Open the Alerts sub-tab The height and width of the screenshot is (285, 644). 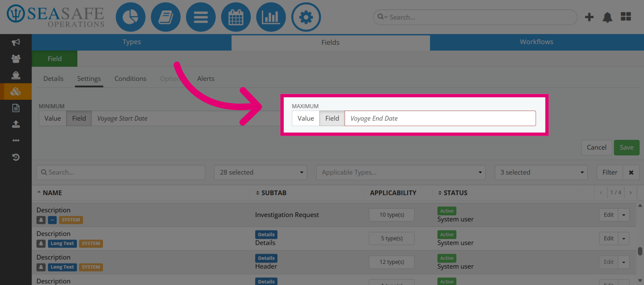(206, 79)
